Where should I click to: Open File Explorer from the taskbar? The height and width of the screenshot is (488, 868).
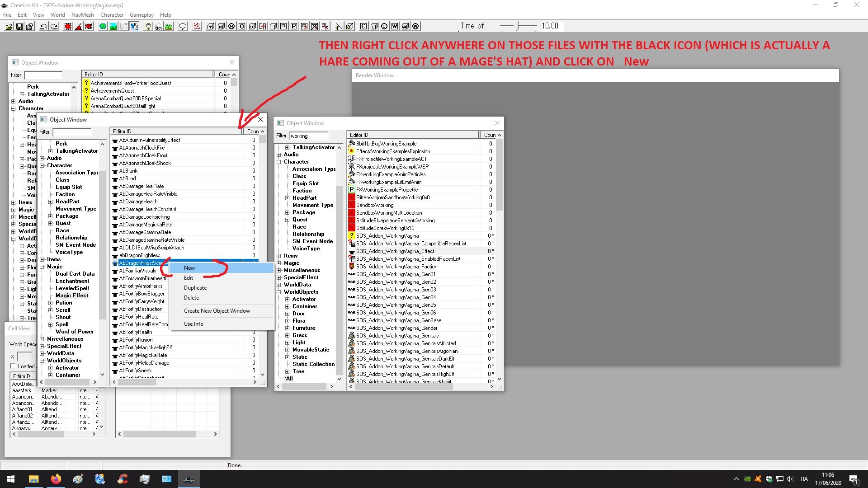pyautogui.click(x=34, y=479)
